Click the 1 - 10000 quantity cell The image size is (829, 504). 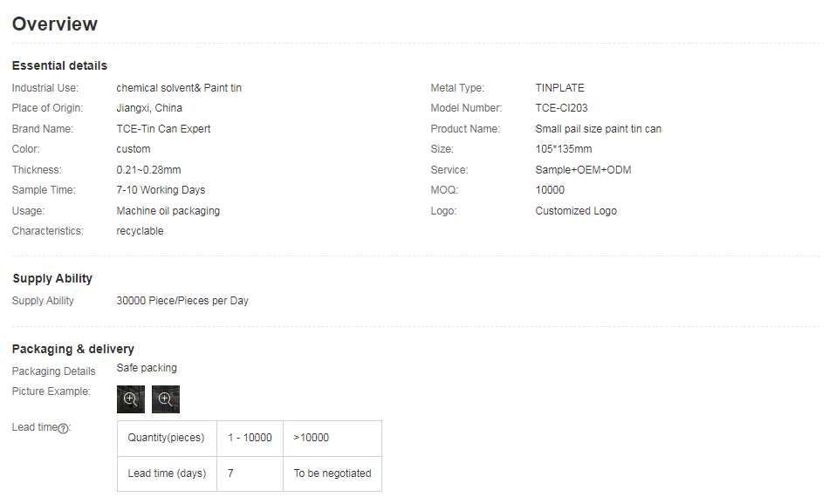coord(250,438)
